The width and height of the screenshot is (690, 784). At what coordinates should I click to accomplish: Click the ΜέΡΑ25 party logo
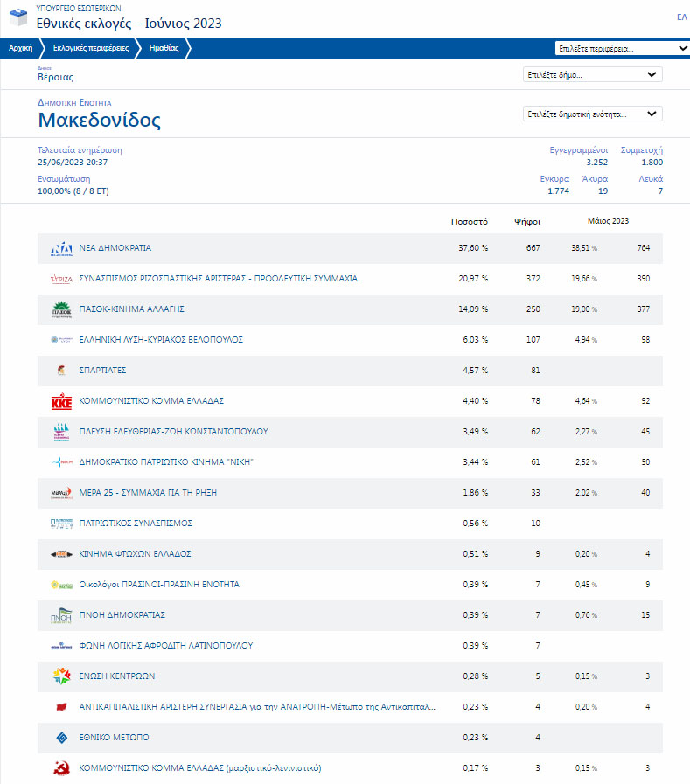coord(61,493)
